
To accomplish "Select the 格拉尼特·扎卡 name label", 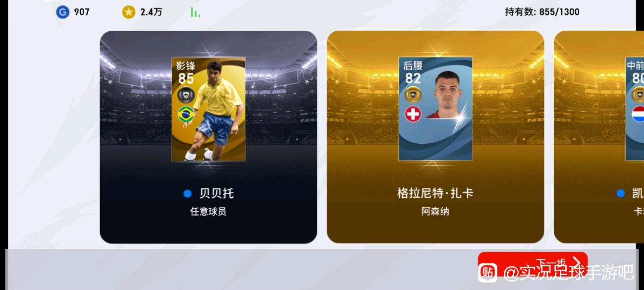I will click(435, 193).
